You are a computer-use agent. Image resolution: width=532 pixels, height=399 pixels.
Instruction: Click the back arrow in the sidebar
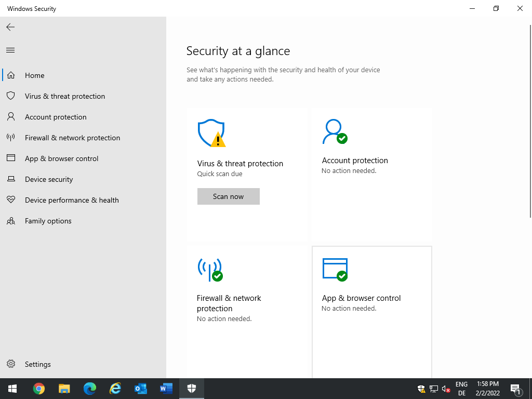point(10,27)
